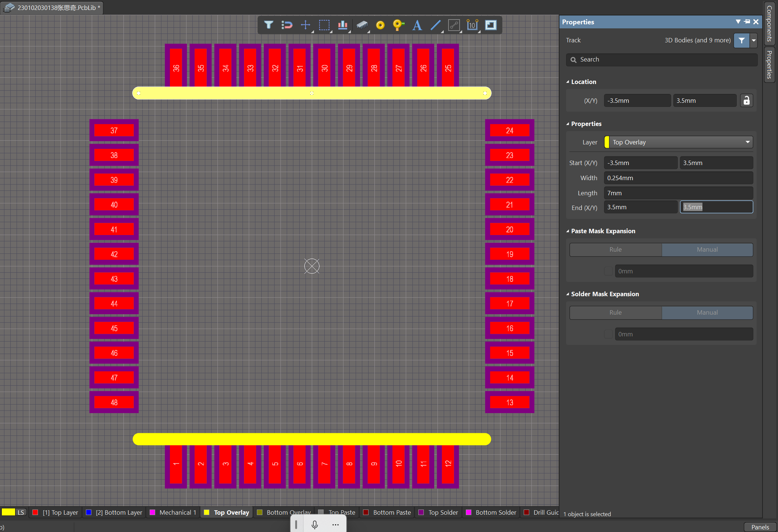Click the place pad icon
Image resolution: width=778 pixels, height=532 pixels.
tap(380, 25)
